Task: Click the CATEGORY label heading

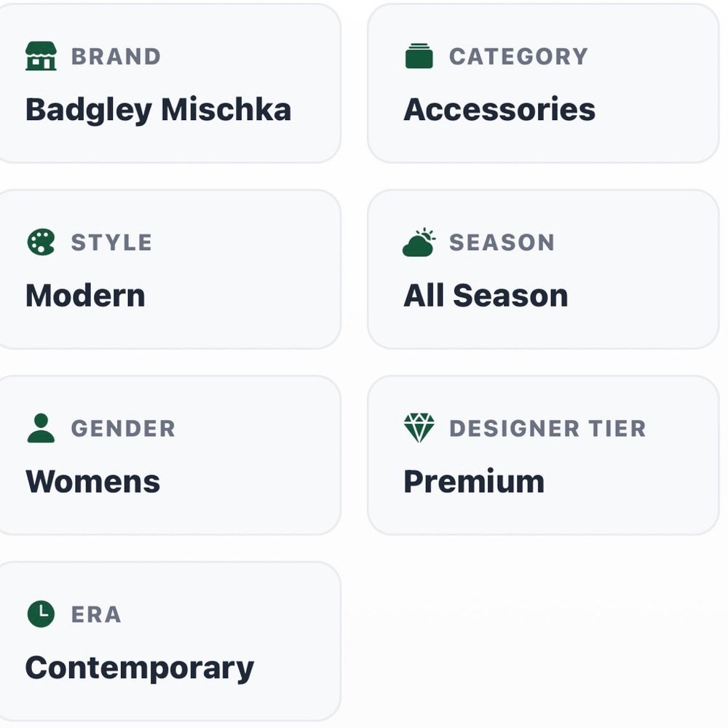Action: pyautogui.click(x=518, y=57)
